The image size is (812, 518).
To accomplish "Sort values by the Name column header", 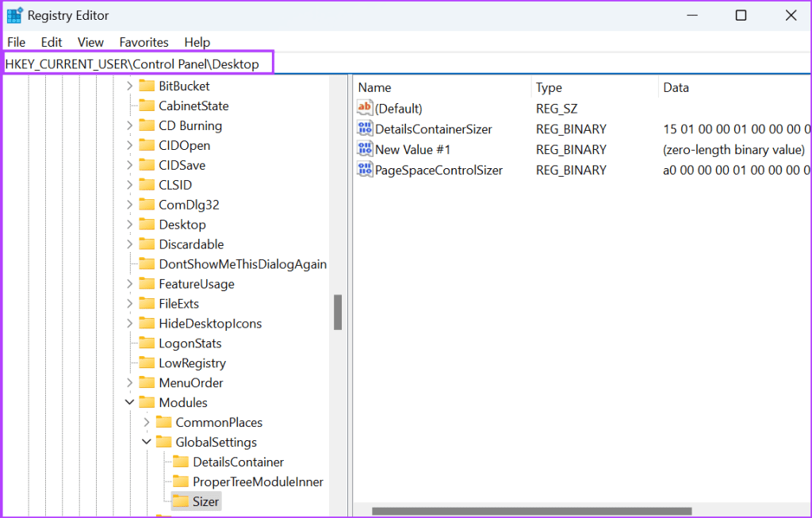I will [374, 87].
